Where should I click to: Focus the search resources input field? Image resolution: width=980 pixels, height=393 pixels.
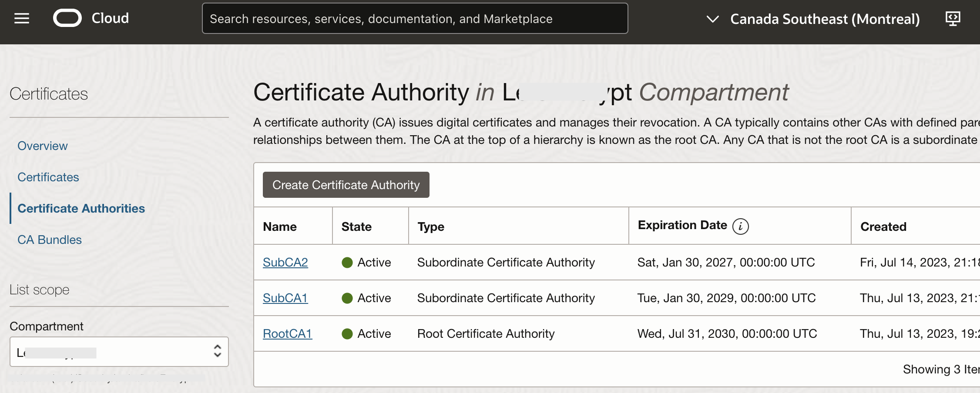click(x=415, y=19)
